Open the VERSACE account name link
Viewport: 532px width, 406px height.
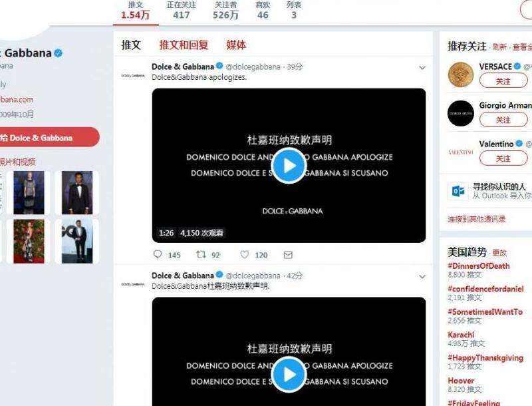click(495, 67)
